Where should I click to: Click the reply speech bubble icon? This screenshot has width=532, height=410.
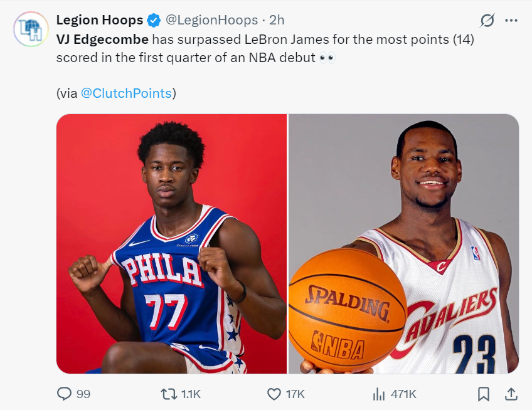(x=65, y=394)
